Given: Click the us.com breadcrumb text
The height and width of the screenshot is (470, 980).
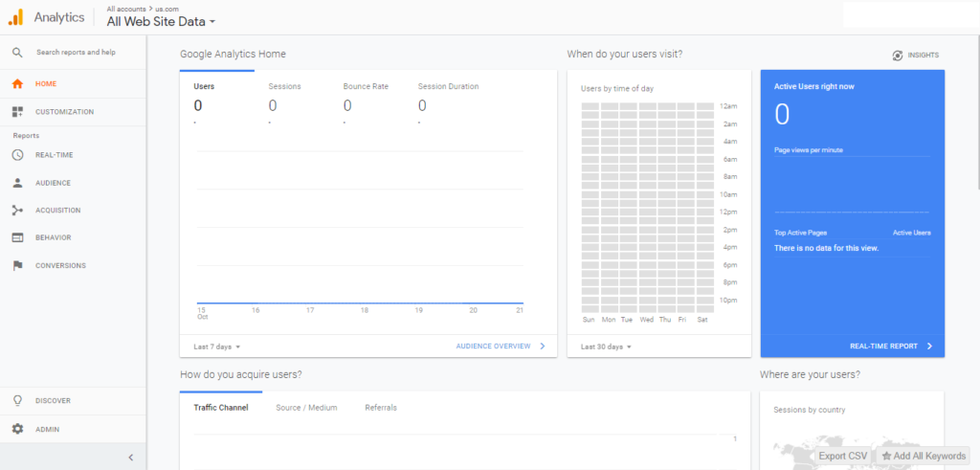Looking at the screenshot, I should 166,10.
